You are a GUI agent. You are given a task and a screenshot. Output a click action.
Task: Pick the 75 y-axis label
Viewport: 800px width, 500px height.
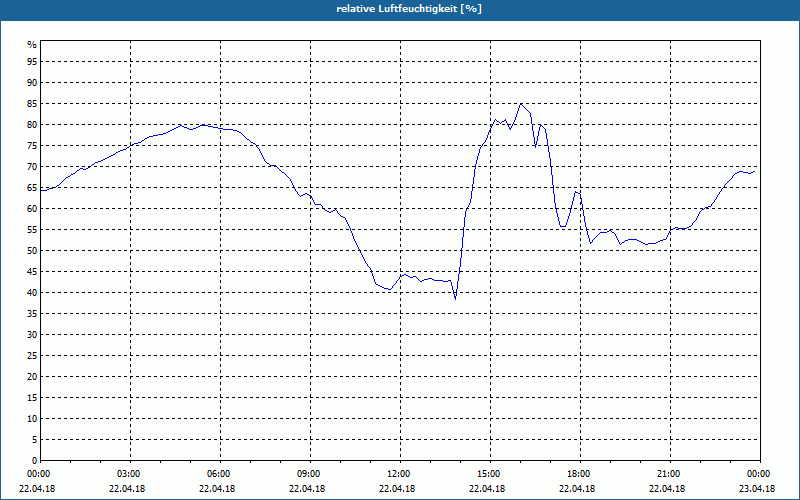coord(32,145)
